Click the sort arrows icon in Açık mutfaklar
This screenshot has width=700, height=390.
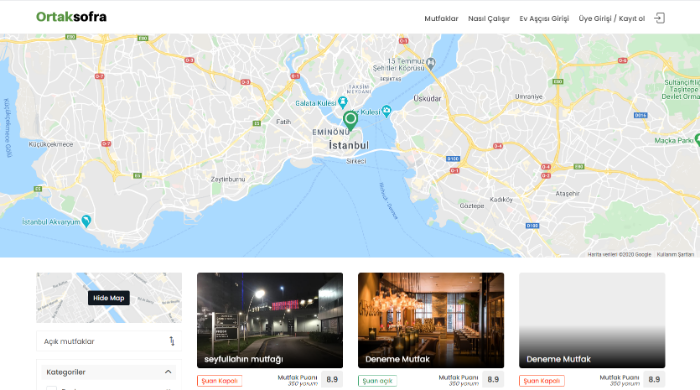(x=172, y=341)
